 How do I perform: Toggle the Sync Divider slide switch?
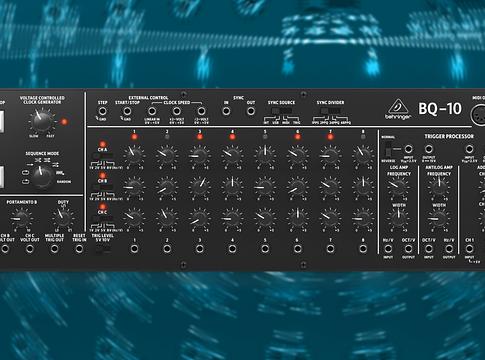tap(330, 111)
